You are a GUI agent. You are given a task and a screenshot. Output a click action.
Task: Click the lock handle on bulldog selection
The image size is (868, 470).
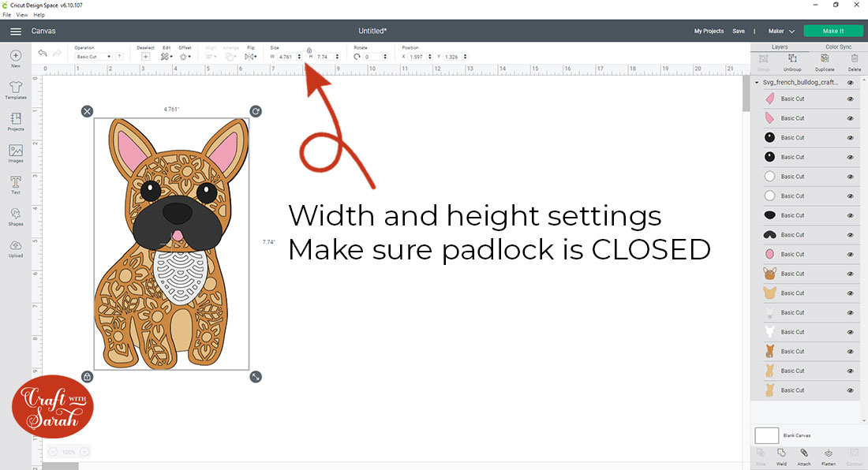87,377
